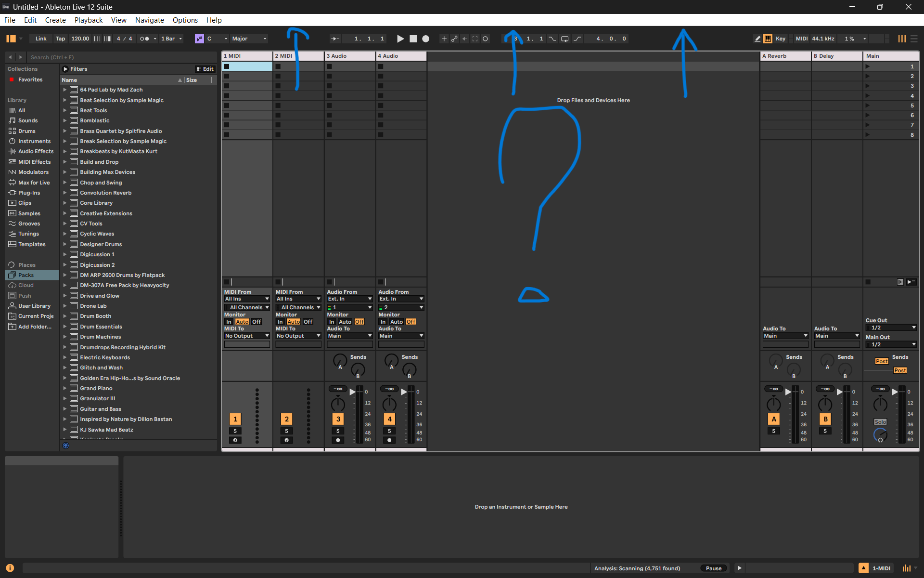Click the Stop transport button

(413, 39)
